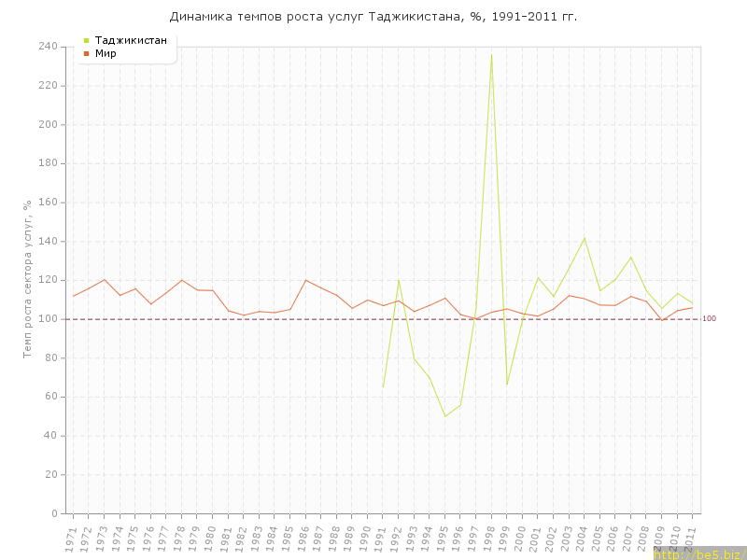Click the 140 y-axis tick label
The height and width of the screenshot is (560, 747).
tap(49, 241)
